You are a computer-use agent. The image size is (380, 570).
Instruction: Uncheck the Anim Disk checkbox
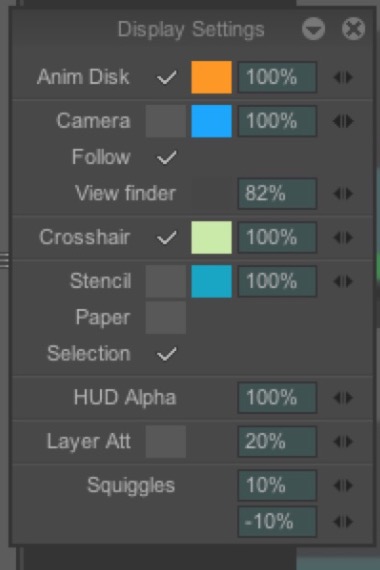click(166, 77)
